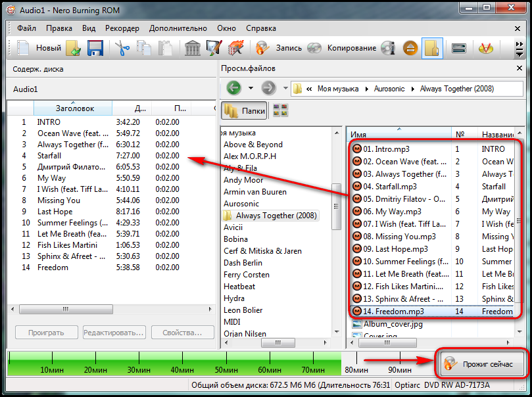Click the burning building toolbar icon
This screenshot has width=532, height=397.
point(236,48)
